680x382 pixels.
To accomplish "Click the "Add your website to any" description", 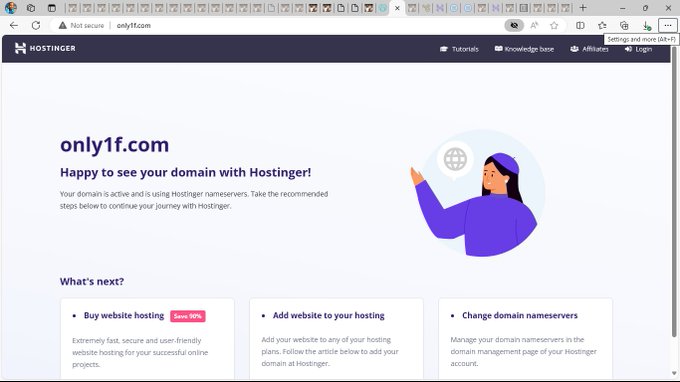I will pyautogui.click(x=330, y=352).
